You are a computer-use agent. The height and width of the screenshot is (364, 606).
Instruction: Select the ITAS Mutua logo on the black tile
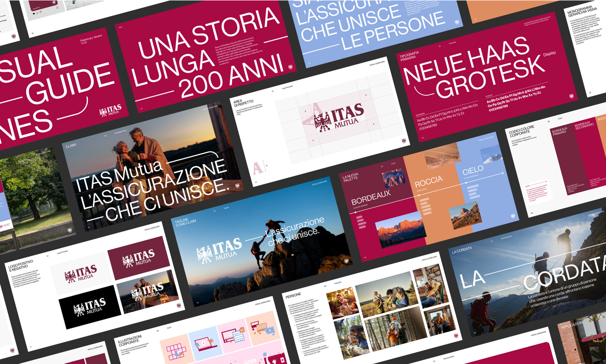(x=90, y=307)
